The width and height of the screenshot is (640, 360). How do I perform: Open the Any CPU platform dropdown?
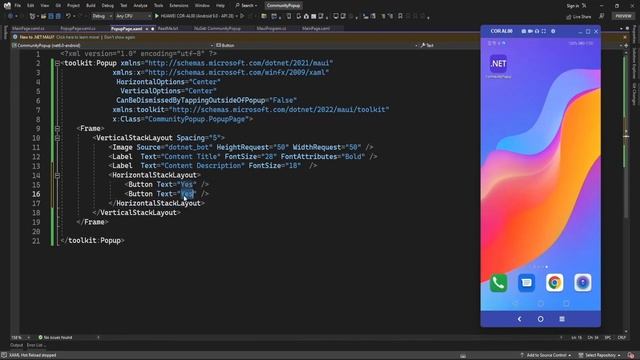point(133,16)
